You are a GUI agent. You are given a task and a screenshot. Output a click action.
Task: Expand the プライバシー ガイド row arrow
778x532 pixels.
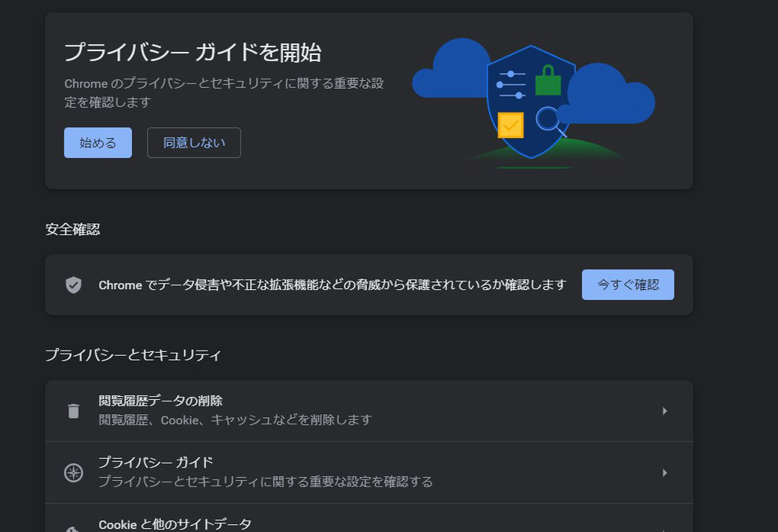point(664,473)
